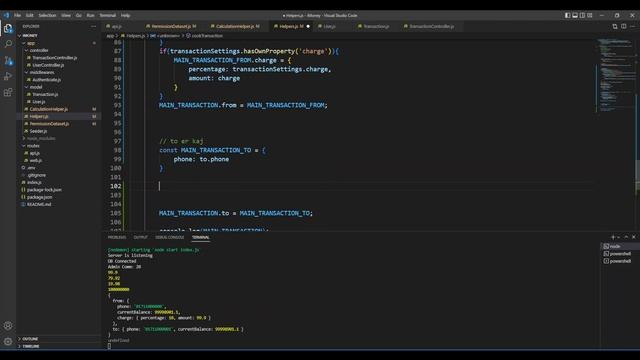The width and height of the screenshot is (640, 360).
Task: Open the Run and Debug view
Action: [x=8, y=76]
